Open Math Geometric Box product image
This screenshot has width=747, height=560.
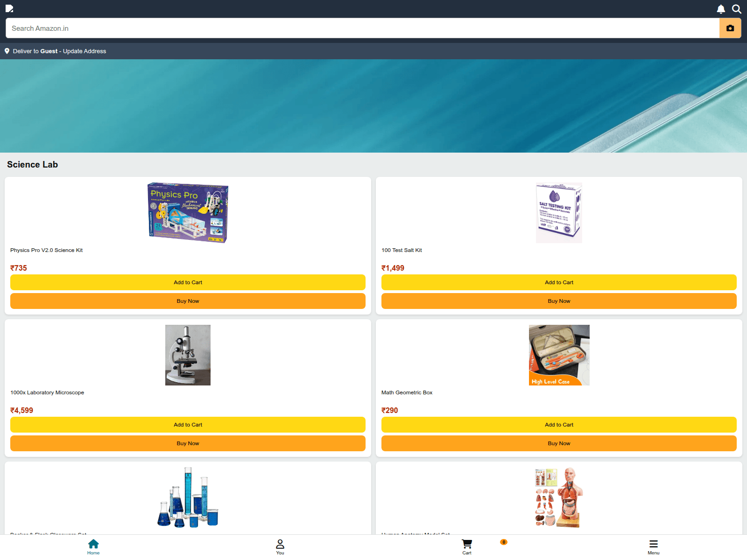click(559, 355)
